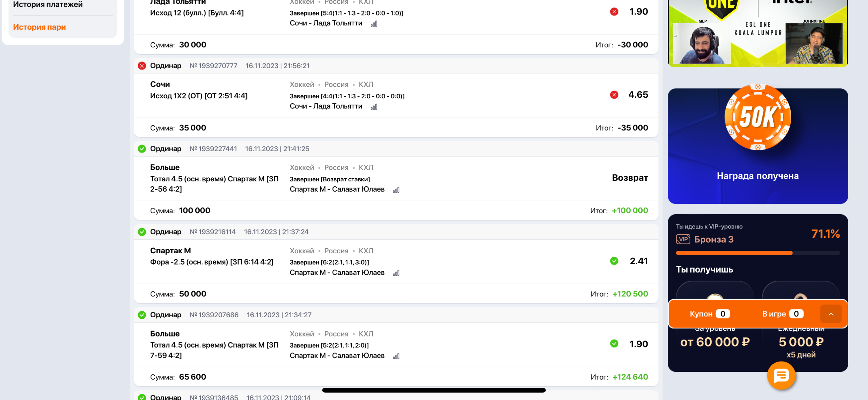Viewport: 868px width, 400px height.
Task: Click green check next to 2.41 odds
Action: click(x=614, y=261)
